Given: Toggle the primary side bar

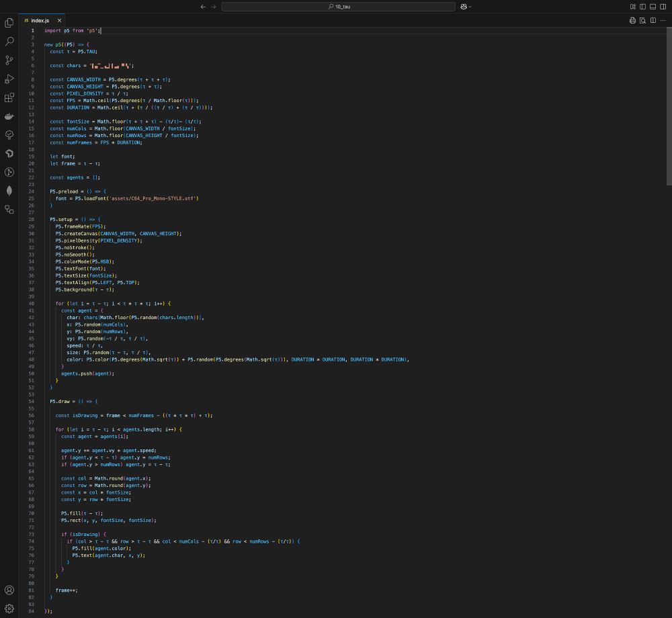Looking at the screenshot, I should point(643,7).
